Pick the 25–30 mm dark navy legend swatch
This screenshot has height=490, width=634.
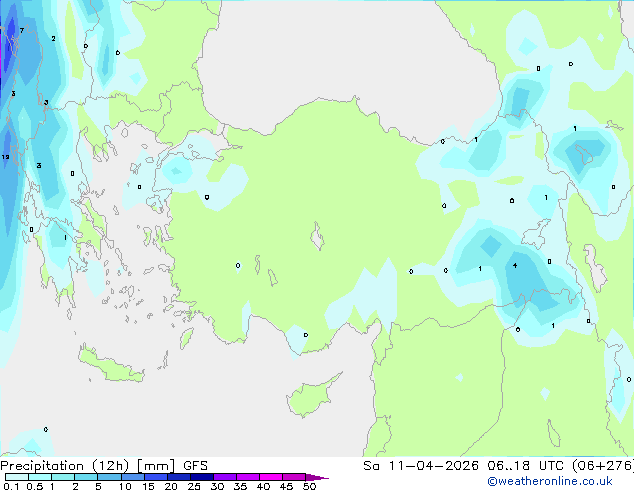pos(201,477)
